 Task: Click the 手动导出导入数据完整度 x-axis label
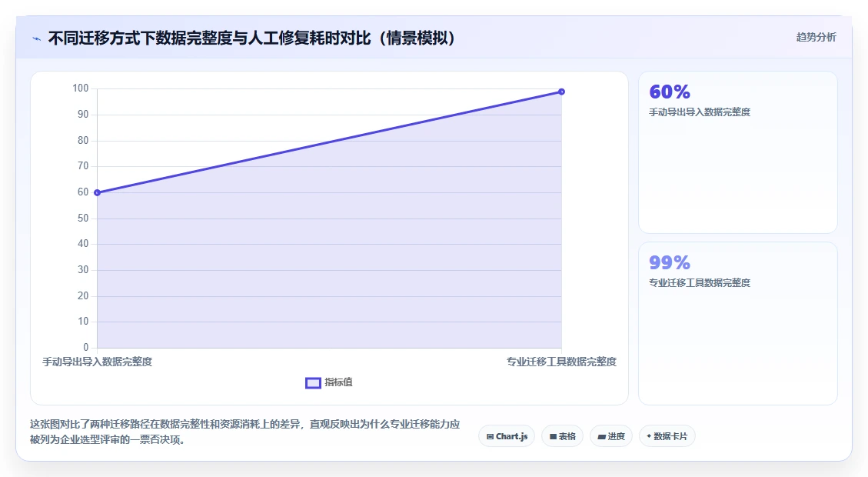click(x=98, y=362)
